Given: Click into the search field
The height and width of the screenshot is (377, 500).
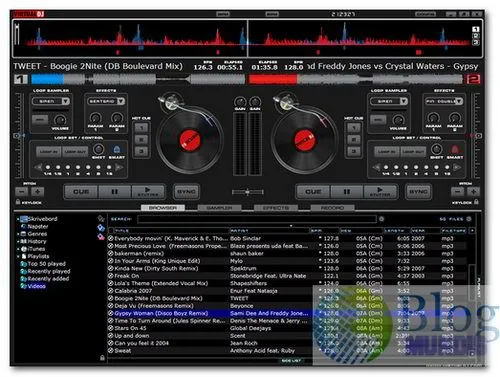Looking at the screenshot, I should point(257,219).
